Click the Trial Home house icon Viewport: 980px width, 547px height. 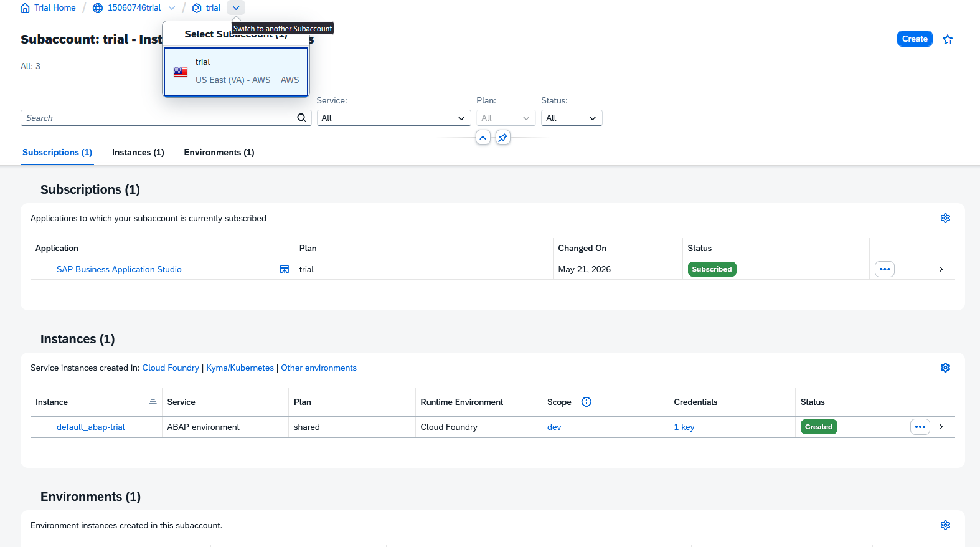coord(25,8)
